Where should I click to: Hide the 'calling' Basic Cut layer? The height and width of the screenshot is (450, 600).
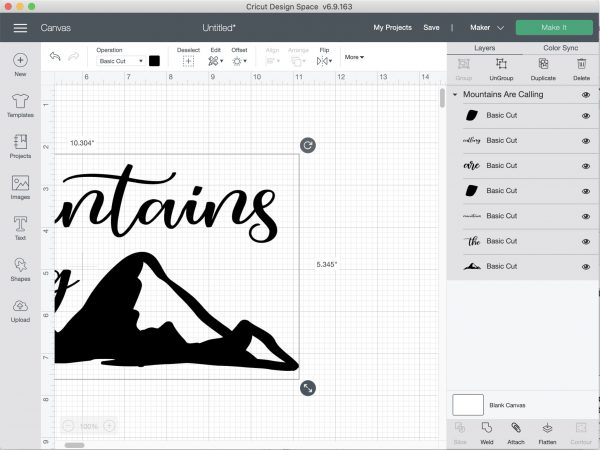coord(585,141)
